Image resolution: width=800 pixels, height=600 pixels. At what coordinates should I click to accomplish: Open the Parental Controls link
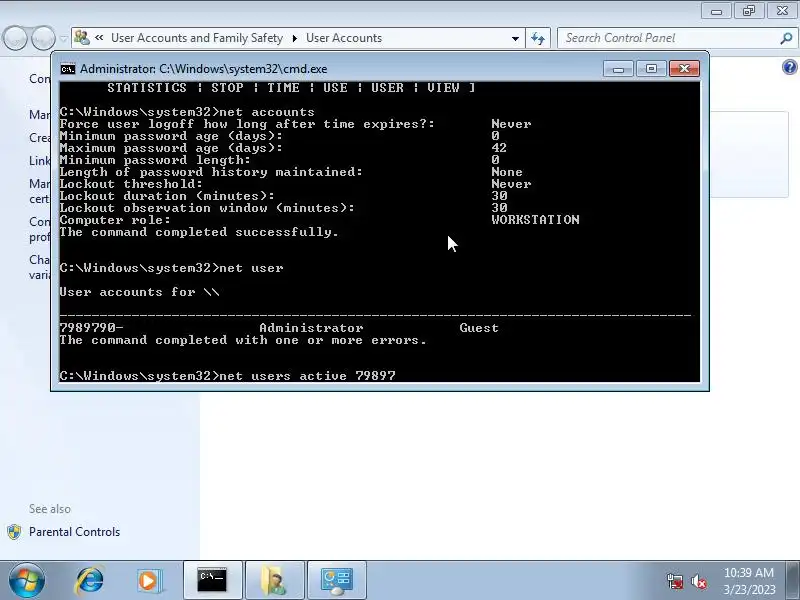(x=74, y=532)
